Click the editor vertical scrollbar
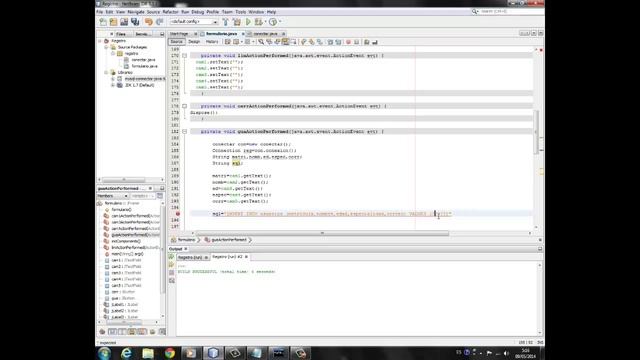640x360 pixels. [x=536, y=132]
